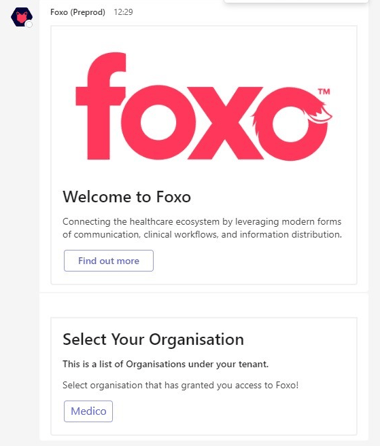
Task: Click the 12:29 message timestamp
Action: [123, 12]
